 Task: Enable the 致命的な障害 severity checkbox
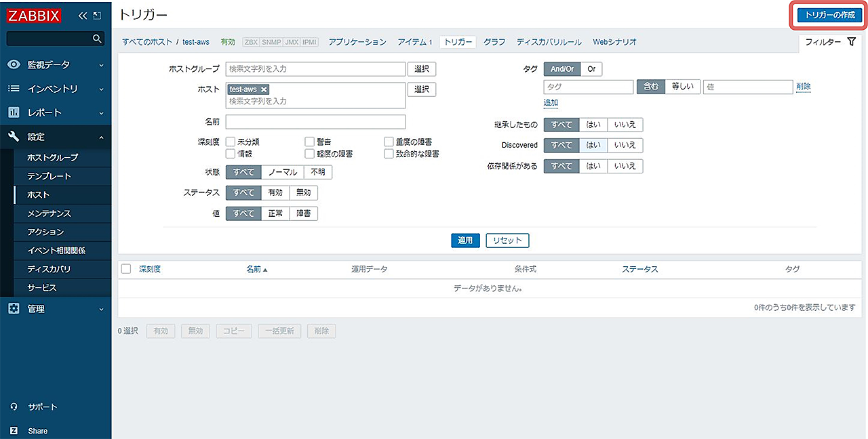tap(389, 154)
